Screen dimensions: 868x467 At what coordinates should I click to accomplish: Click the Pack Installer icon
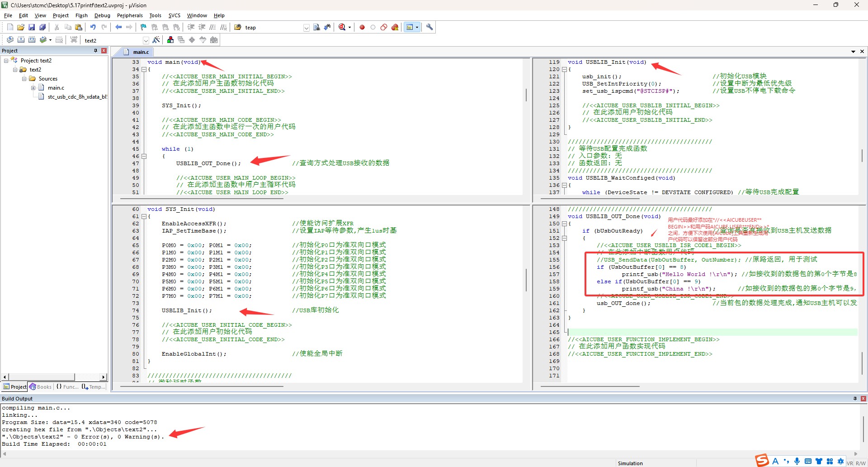point(214,40)
